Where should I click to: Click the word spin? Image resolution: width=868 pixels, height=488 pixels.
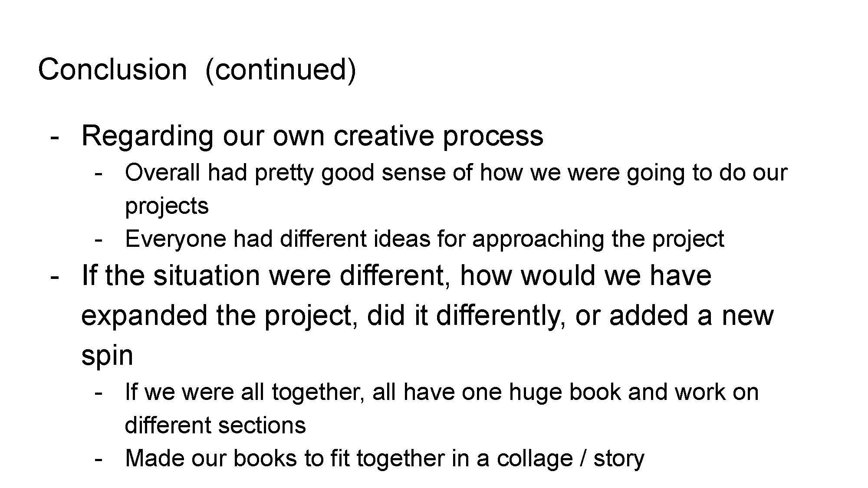pos(107,356)
